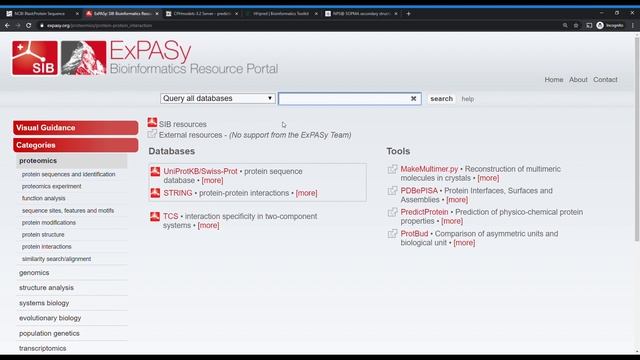640x360 pixels.
Task: Click MakeMultimer.py external link icon
Action: 392,169
